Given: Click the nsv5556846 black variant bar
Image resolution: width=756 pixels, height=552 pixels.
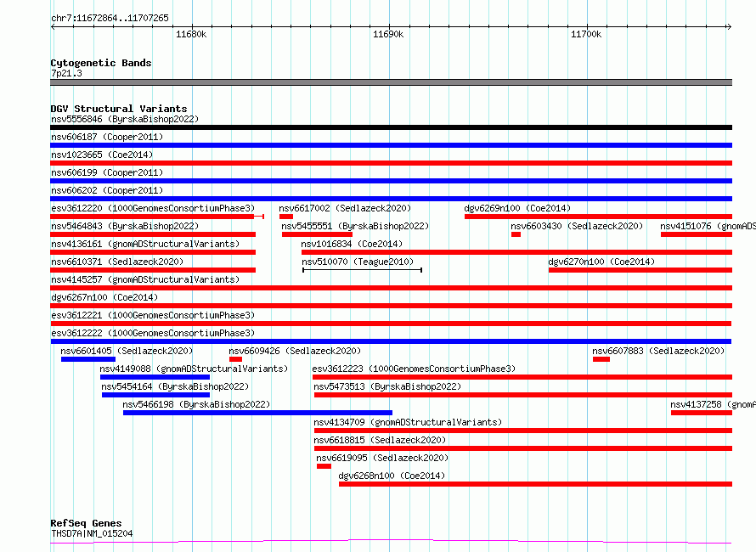Looking at the screenshot, I should pyautogui.click(x=391, y=127).
